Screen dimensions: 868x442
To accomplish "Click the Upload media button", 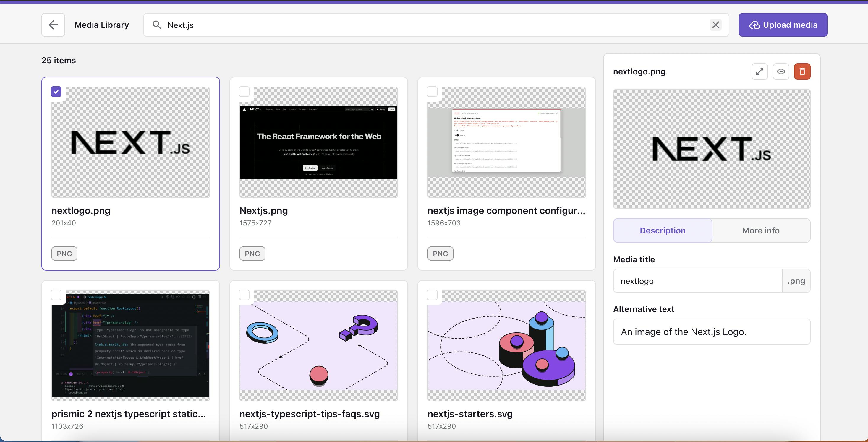I will (x=783, y=25).
